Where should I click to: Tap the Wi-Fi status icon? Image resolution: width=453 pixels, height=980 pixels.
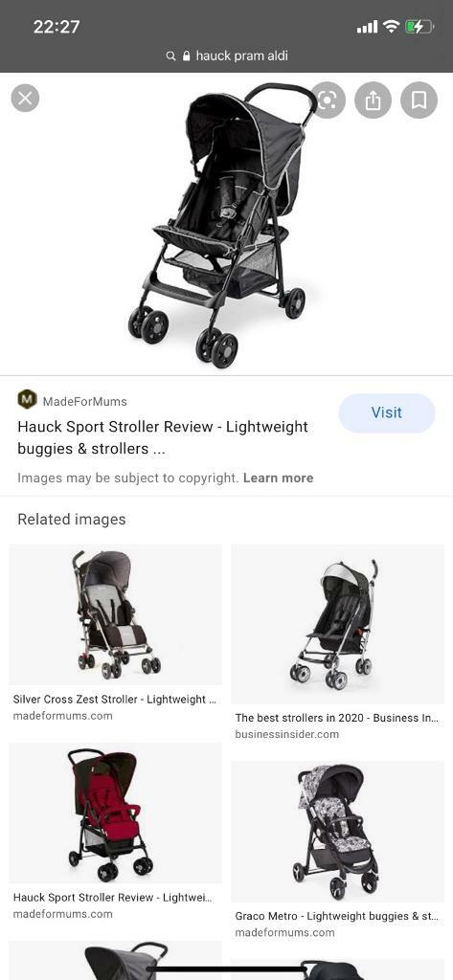[x=391, y=26]
